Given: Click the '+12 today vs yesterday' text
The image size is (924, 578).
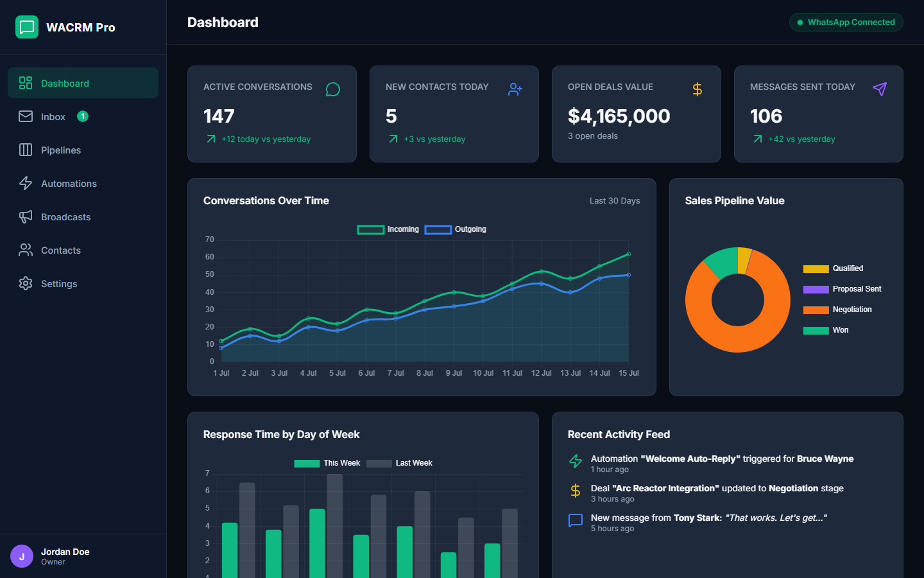Looking at the screenshot, I should [x=266, y=139].
